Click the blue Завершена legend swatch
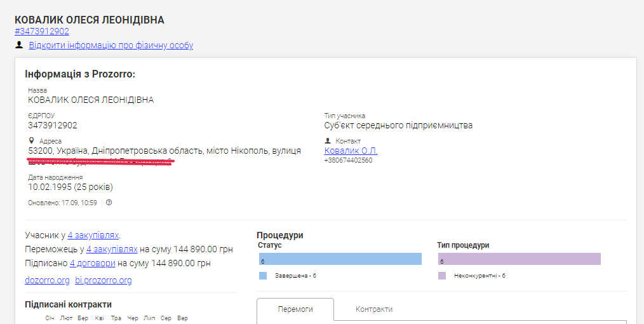Screen dimensions: 644x324 click(x=263, y=276)
